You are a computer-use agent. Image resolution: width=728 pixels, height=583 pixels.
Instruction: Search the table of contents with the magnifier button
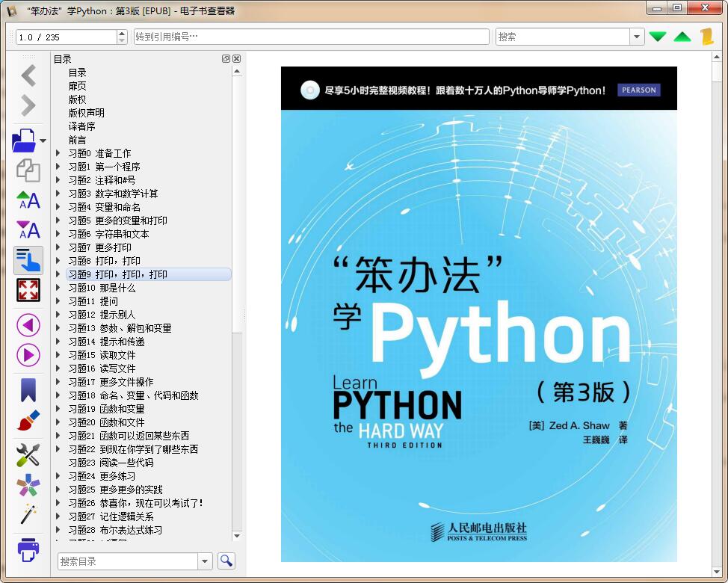226,561
